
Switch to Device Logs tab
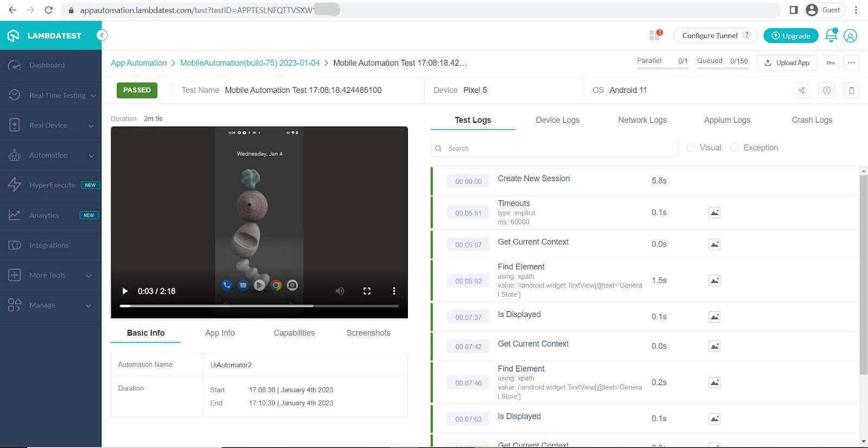coord(557,120)
